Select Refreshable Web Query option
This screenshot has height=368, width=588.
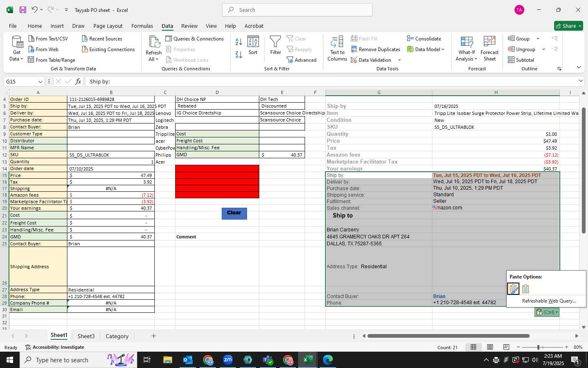[549, 301]
